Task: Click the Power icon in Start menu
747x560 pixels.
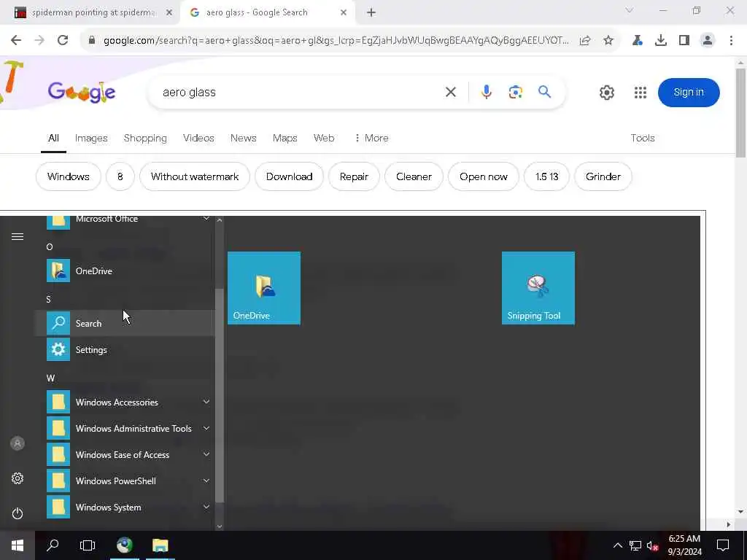Action: [x=18, y=513]
